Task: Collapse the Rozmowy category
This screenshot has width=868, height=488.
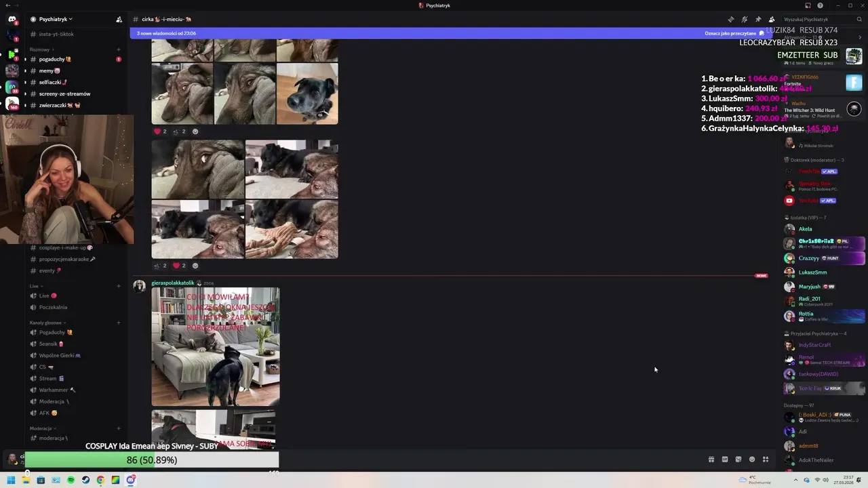Action: tap(41, 49)
